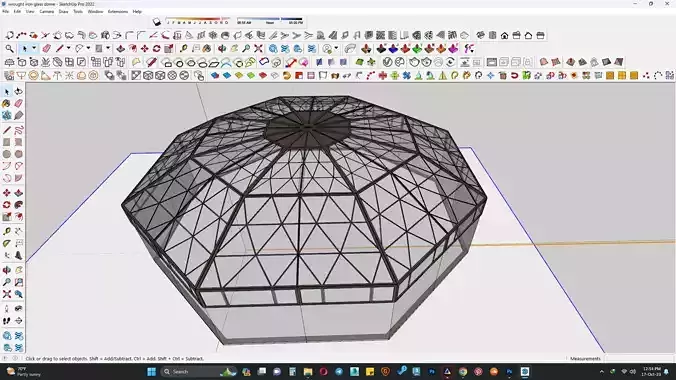Screen dimensions: 676x380
Task: Click the Zoom Extents icon in top toolbar
Action: pyautogui.click(x=258, y=49)
